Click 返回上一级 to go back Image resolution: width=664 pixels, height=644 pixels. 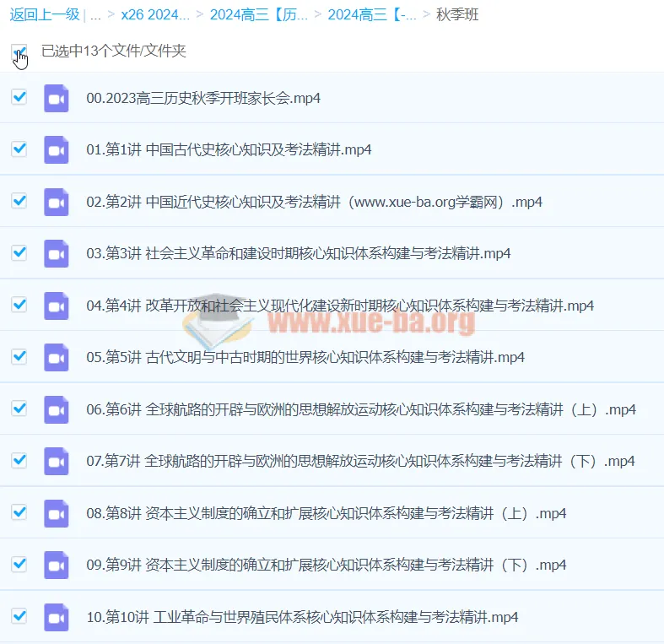pyautogui.click(x=45, y=14)
